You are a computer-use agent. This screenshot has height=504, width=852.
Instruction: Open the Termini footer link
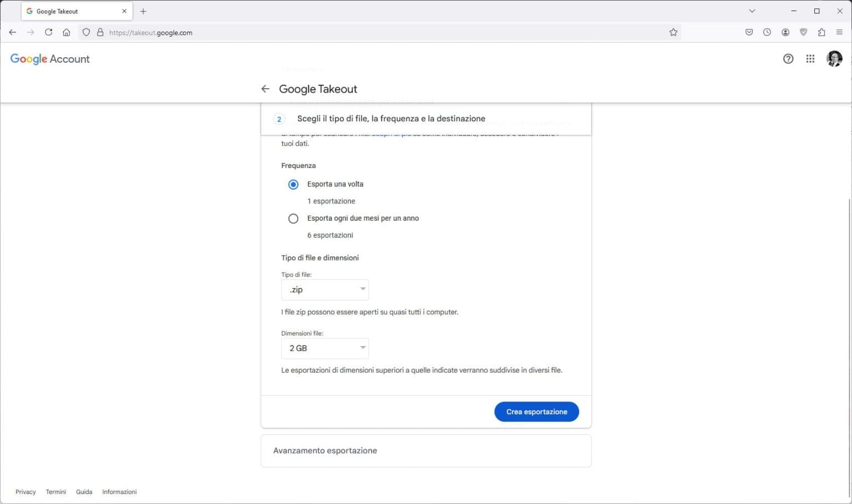[x=56, y=492]
